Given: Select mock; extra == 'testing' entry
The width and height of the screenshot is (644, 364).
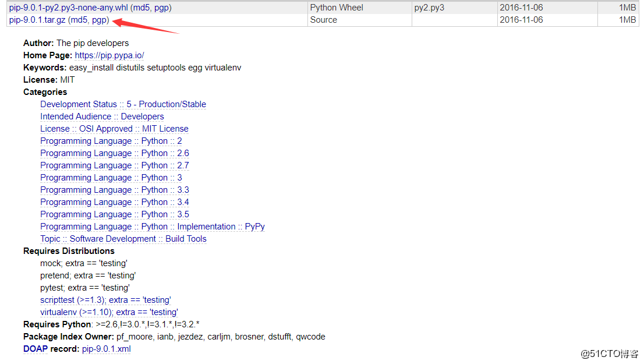Looking at the screenshot, I should [84, 263].
